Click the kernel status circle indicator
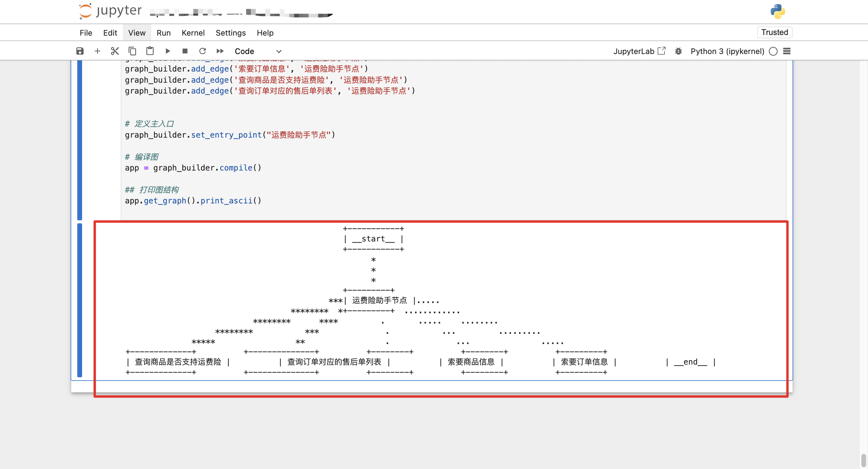Image resolution: width=868 pixels, height=469 pixels. pos(773,51)
